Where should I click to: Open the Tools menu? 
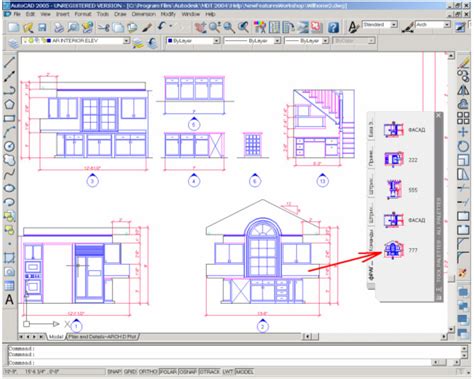(x=103, y=14)
